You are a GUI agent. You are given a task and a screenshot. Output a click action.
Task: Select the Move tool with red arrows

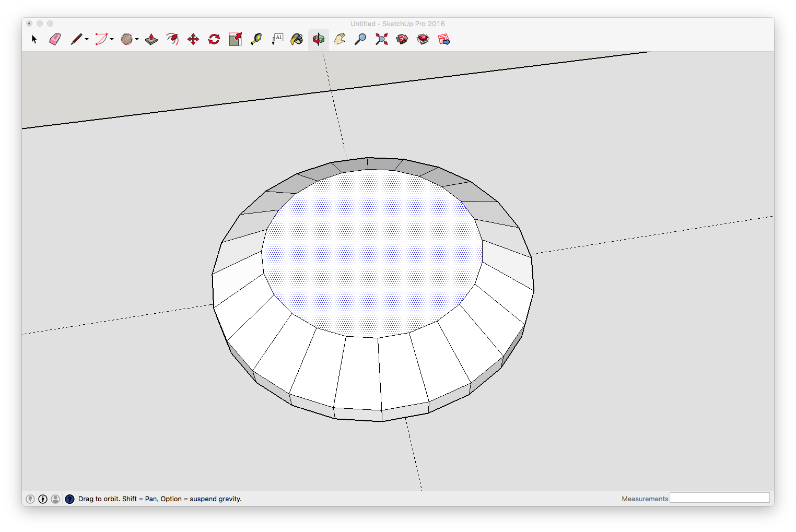click(193, 39)
